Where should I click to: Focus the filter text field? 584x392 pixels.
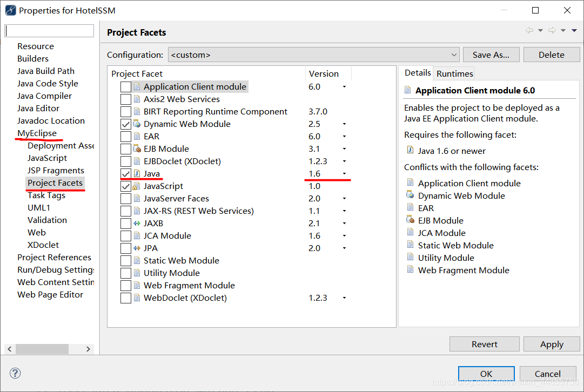pyautogui.click(x=49, y=31)
